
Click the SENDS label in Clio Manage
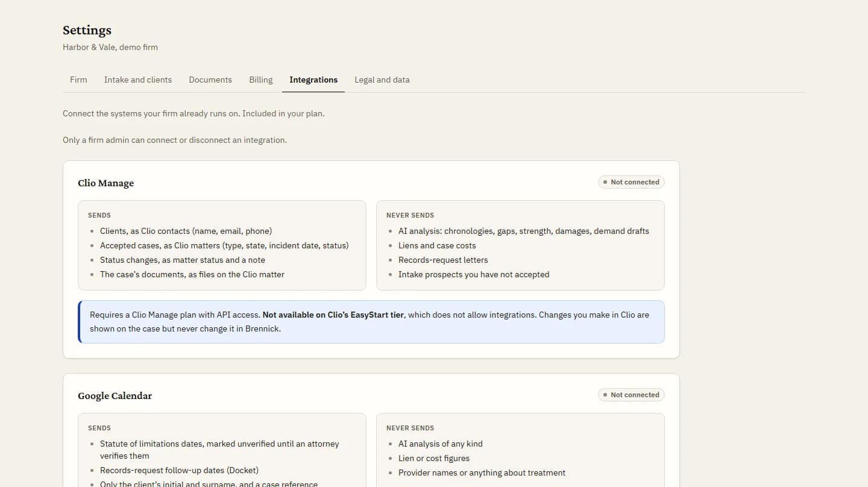(99, 215)
